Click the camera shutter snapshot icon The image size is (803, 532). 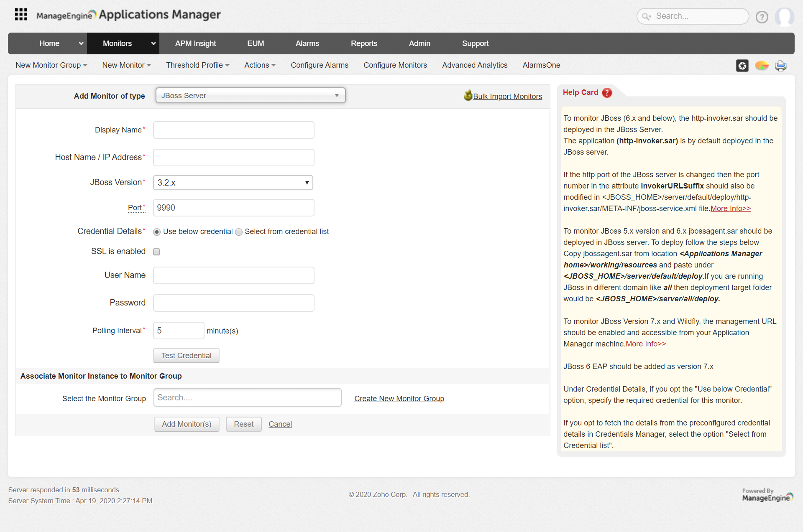click(x=742, y=66)
